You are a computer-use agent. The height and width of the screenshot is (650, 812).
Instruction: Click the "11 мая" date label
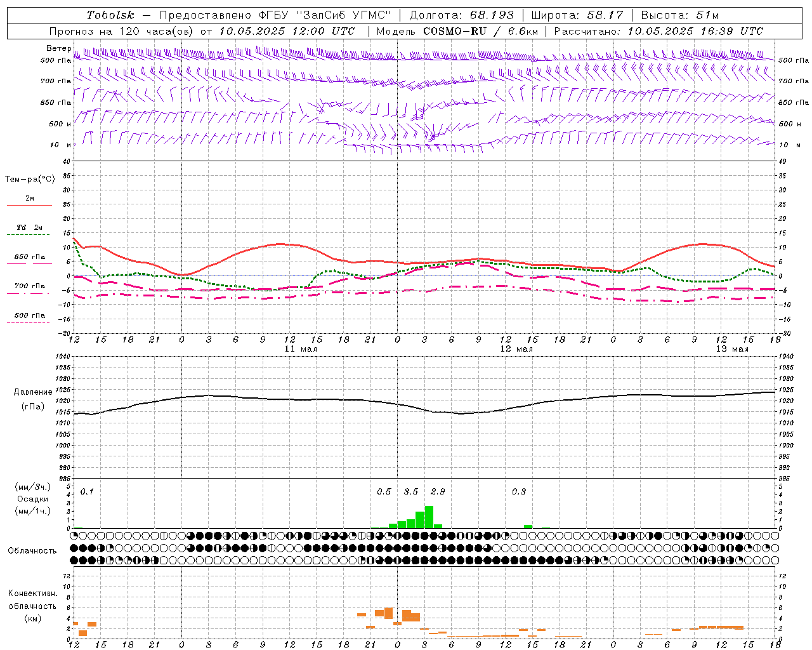(301, 349)
